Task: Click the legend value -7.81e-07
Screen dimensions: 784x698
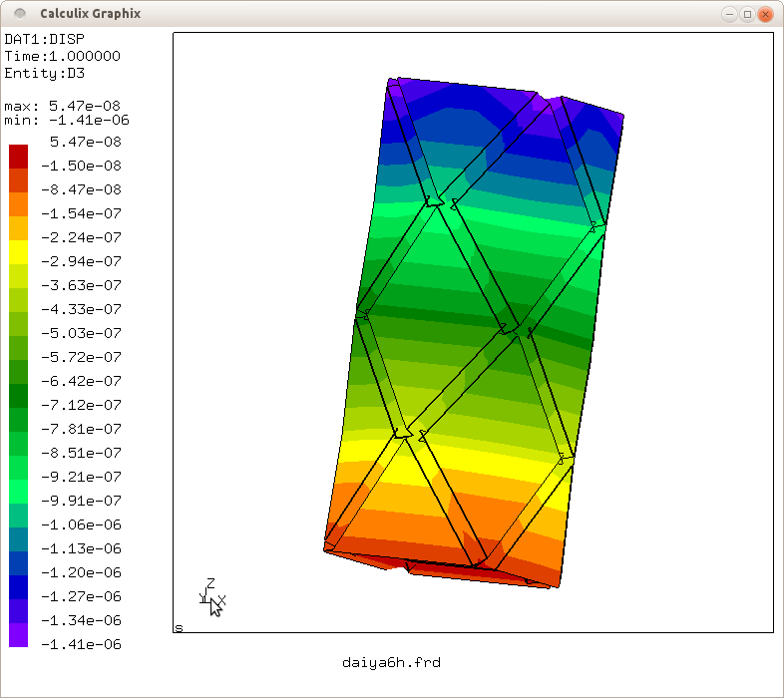Action: coord(82,429)
